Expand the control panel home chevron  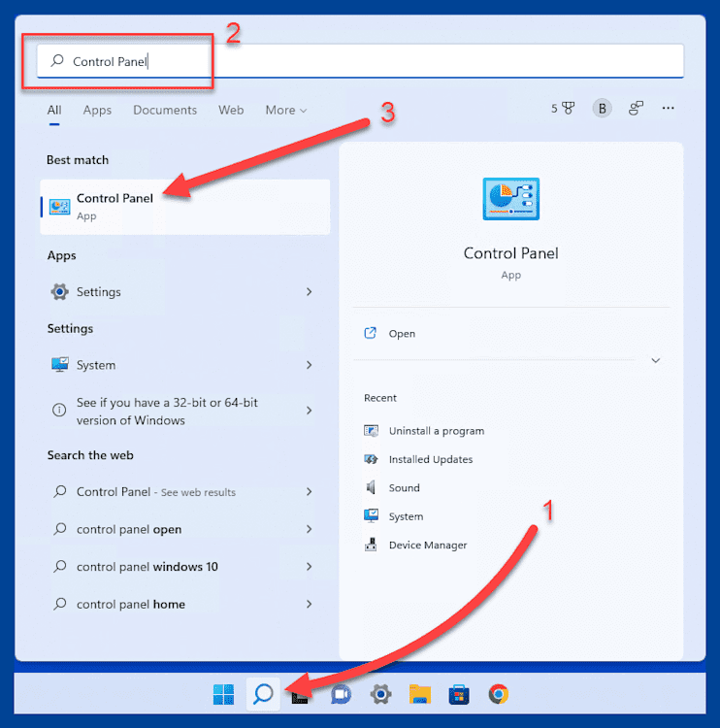pos(310,604)
